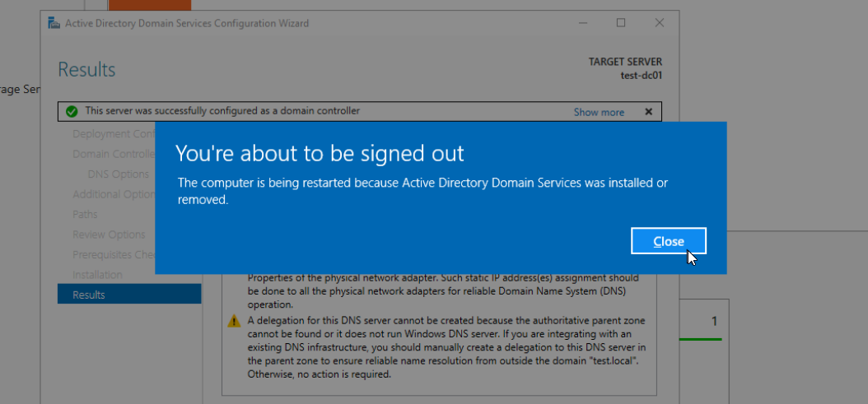Click the yellow delegation warning icon
The height and width of the screenshot is (404, 868).
(234, 321)
